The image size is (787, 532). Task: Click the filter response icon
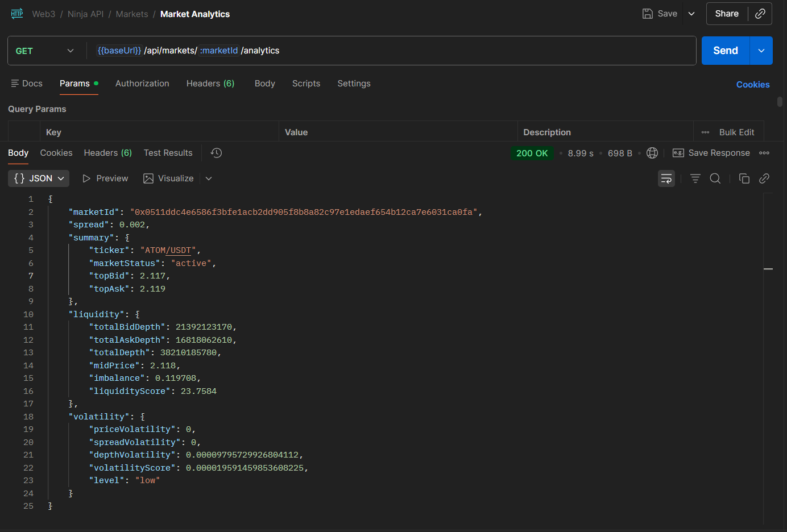click(x=695, y=178)
